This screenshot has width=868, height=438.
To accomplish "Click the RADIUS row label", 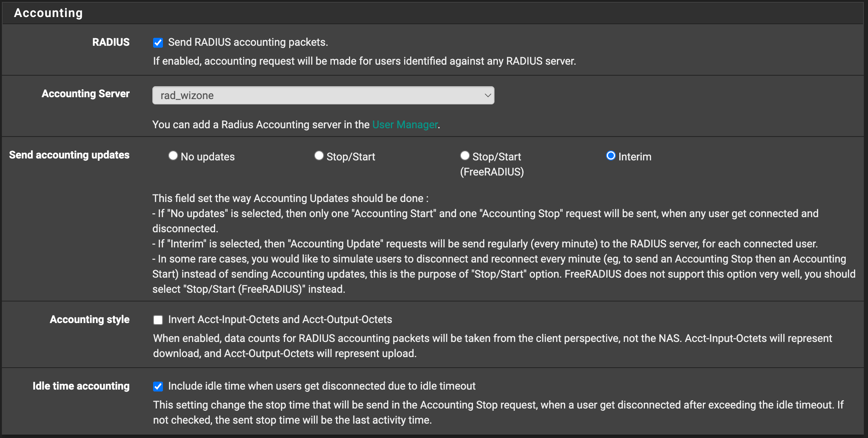I will coord(111,42).
